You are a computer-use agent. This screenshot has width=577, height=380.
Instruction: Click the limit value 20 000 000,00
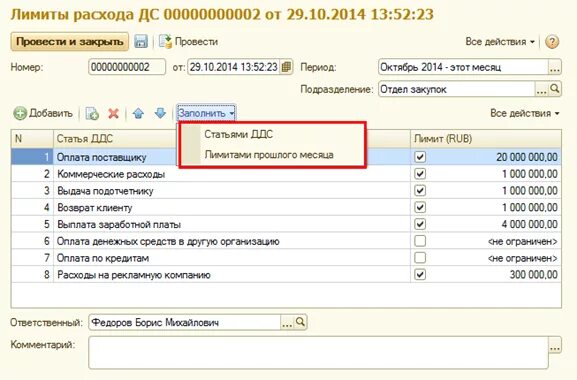tap(527, 157)
